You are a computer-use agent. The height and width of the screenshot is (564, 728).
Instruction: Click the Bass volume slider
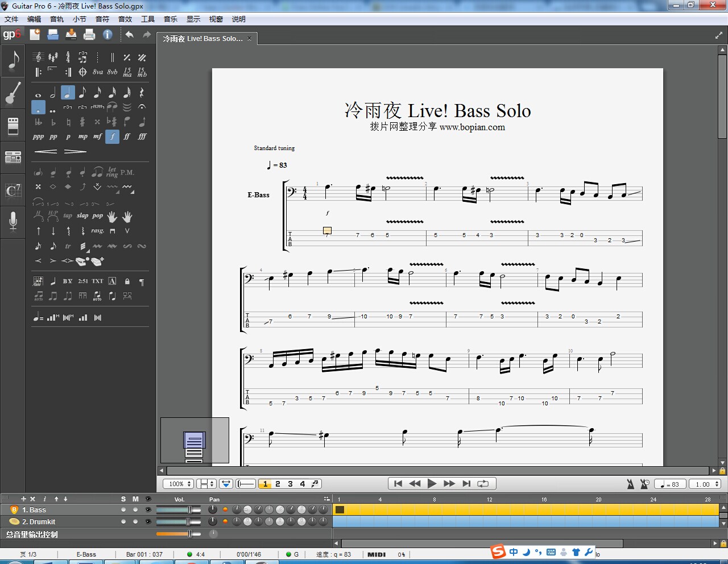click(x=178, y=509)
